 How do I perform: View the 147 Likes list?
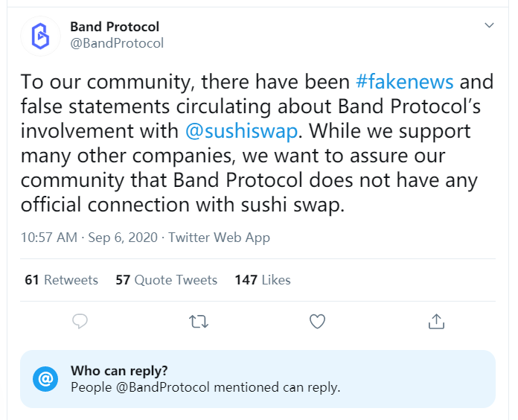[x=263, y=280]
